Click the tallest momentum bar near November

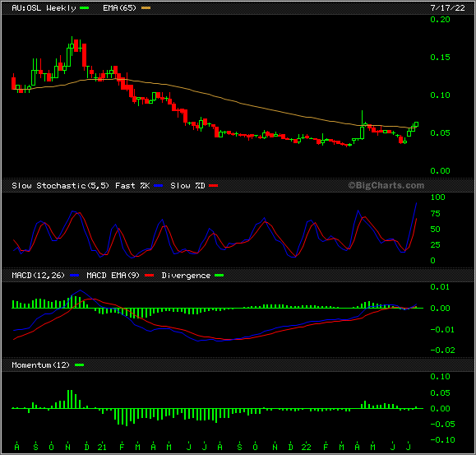point(68,399)
